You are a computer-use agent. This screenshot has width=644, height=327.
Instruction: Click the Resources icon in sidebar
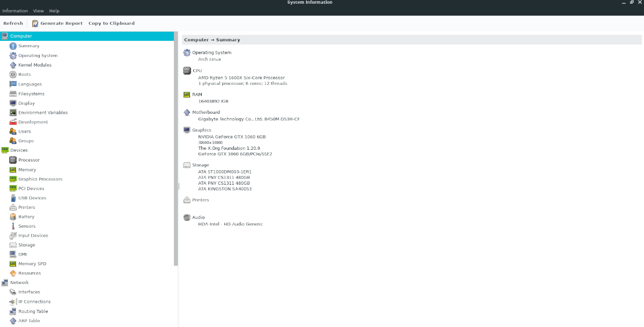(13, 273)
